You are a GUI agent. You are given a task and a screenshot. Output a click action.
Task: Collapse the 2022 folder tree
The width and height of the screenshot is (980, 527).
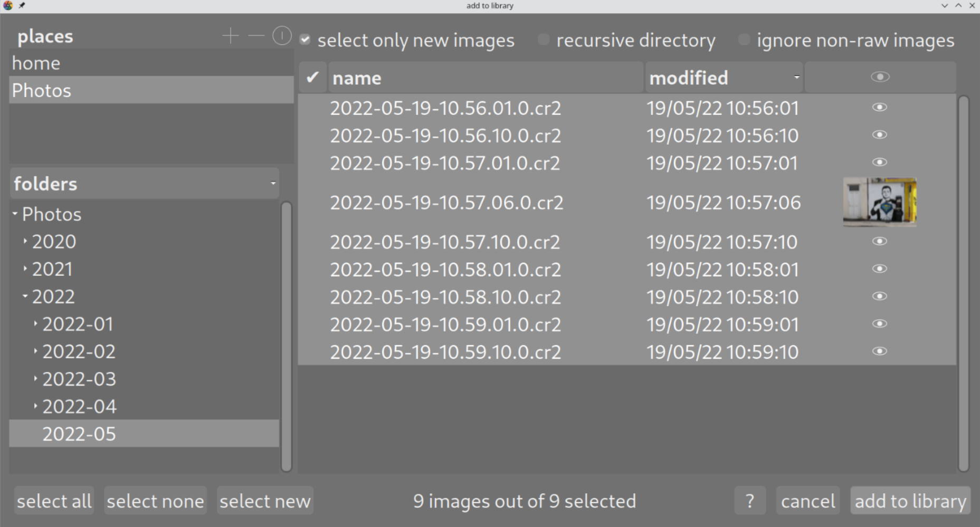click(25, 296)
